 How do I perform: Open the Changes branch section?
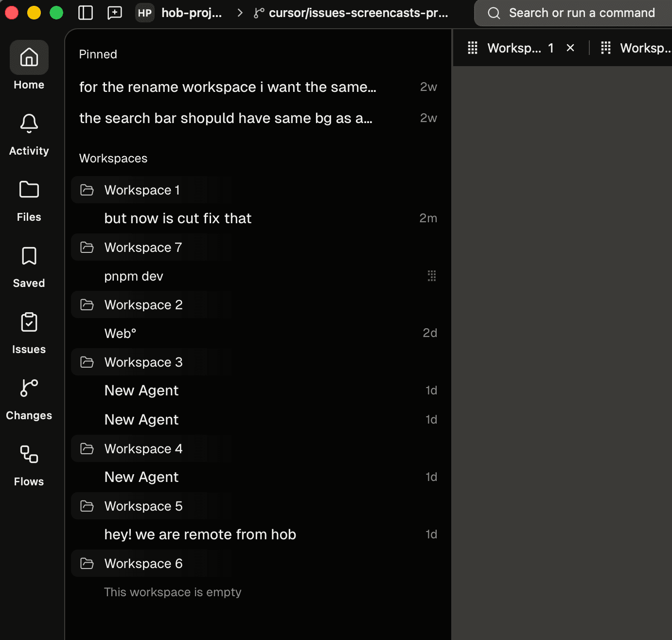click(x=29, y=399)
